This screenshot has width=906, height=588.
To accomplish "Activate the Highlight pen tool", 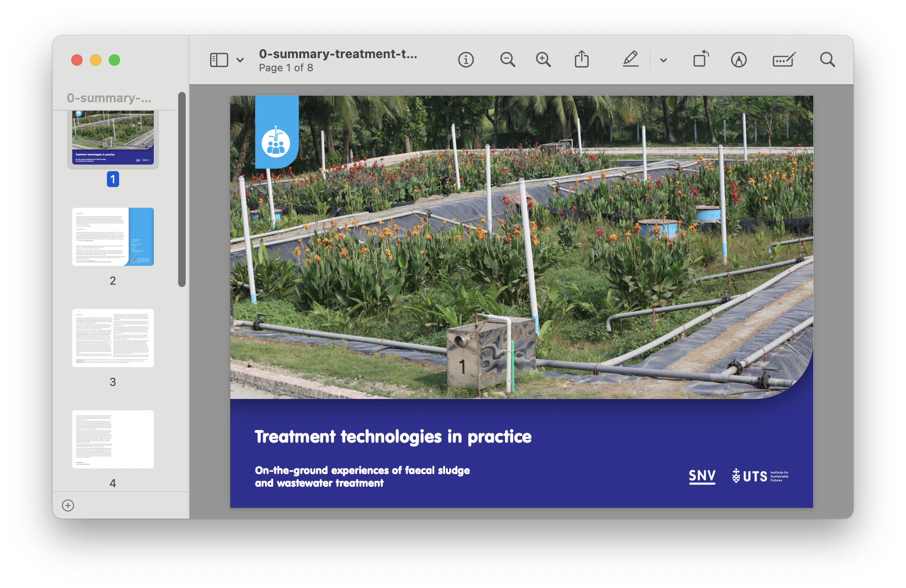I will point(631,60).
